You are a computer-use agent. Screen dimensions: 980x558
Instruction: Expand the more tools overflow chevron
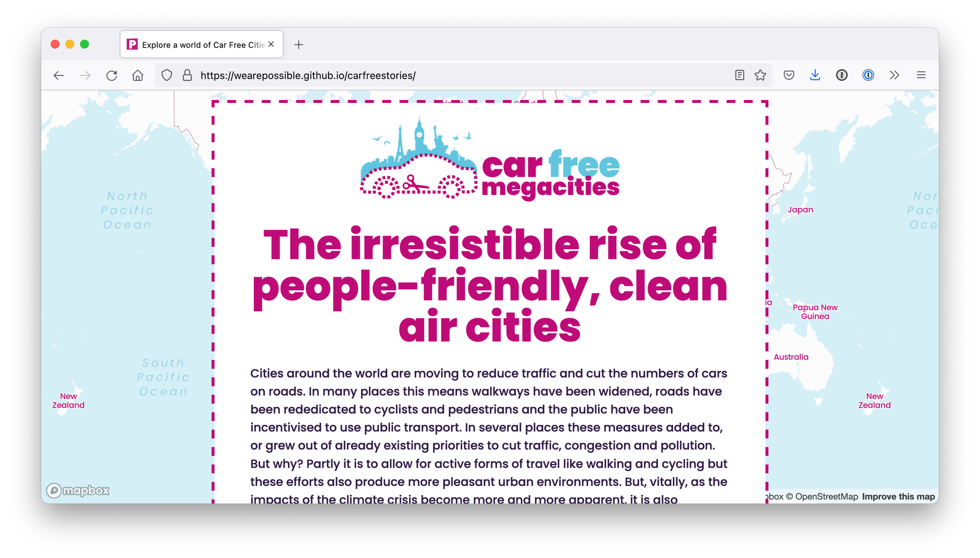894,75
